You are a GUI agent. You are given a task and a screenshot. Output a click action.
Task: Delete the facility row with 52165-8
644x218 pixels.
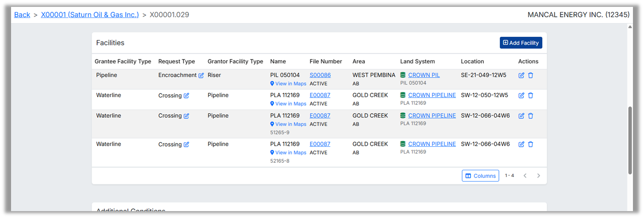pyautogui.click(x=531, y=144)
